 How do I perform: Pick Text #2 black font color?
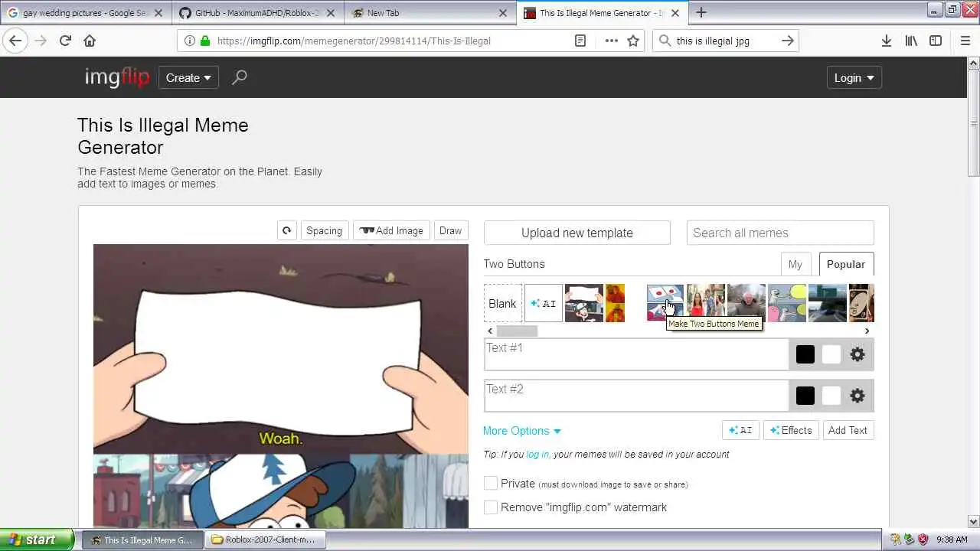coord(805,396)
